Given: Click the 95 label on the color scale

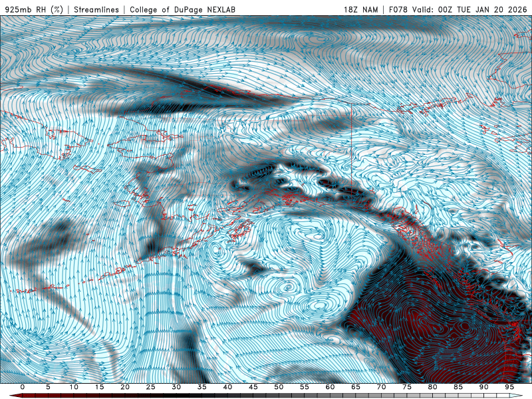Looking at the screenshot, I should pos(509,387).
